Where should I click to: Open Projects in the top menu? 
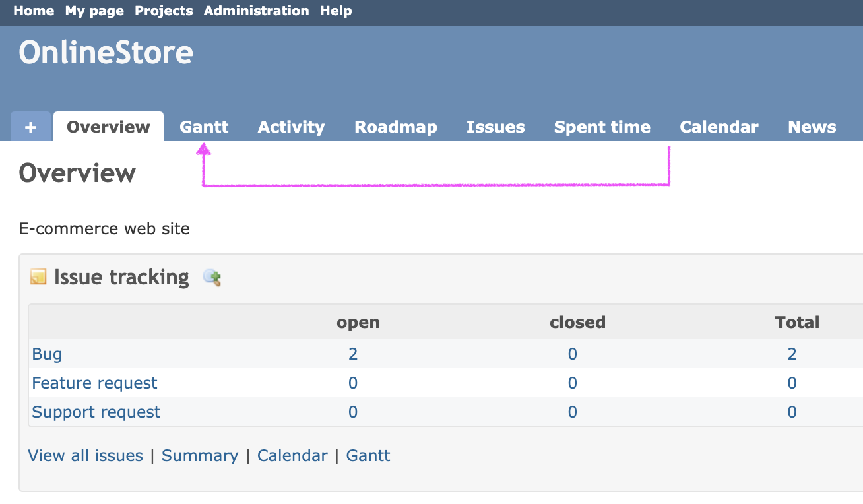[164, 11]
